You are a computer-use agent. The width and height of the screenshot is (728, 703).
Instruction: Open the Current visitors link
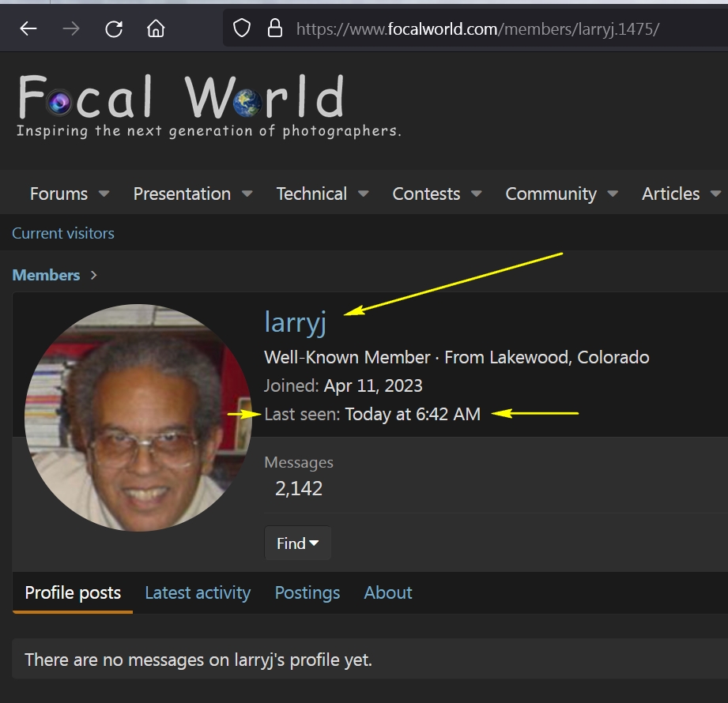coord(63,233)
